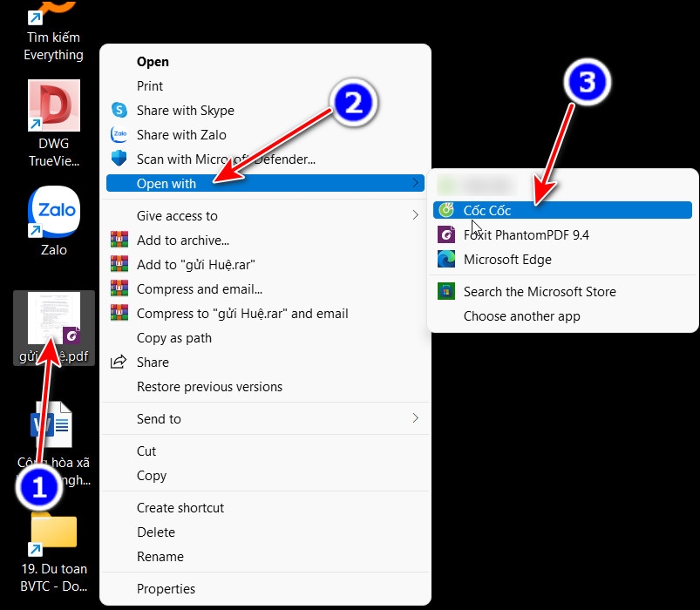Select Copy as path
This screenshot has width=700, height=610.
coord(265,338)
